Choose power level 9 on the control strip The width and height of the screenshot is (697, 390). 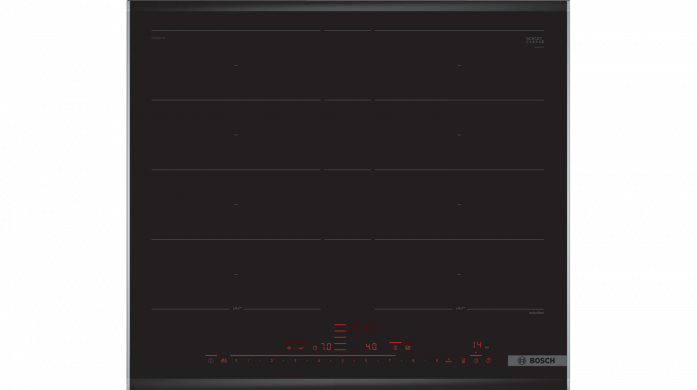click(x=437, y=361)
